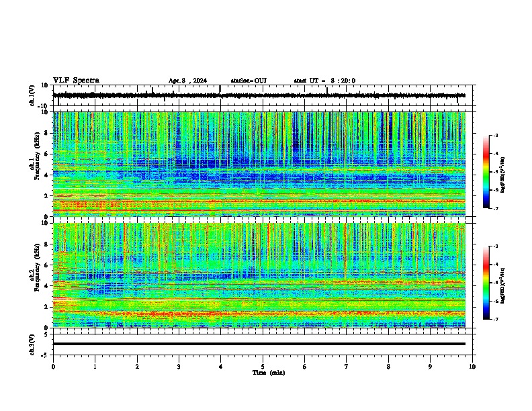This screenshot has height=411, width=532.
Task: Click the "VLF Spectra" plot title
Action: coord(76,81)
